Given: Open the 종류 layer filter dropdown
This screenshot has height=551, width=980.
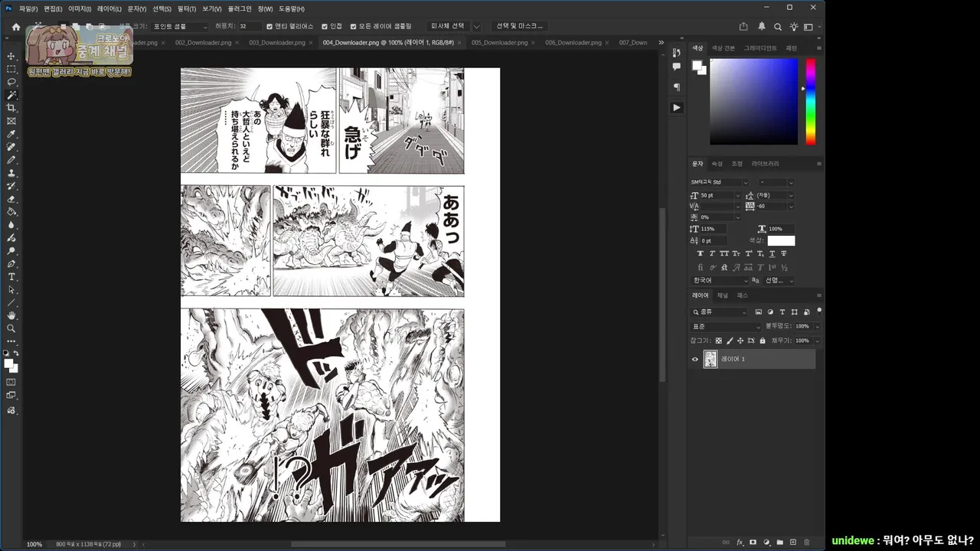Looking at the screenshot, I should click(719, 312).
